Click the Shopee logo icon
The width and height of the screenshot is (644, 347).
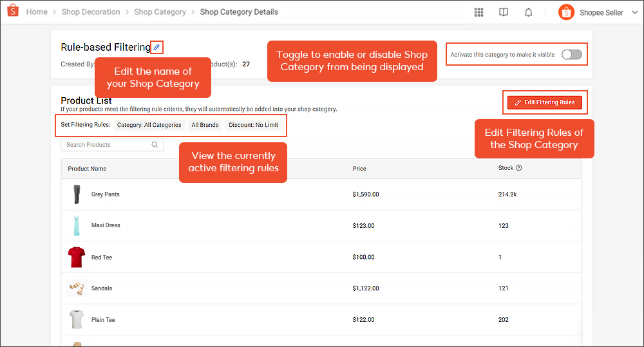point(13,10)
